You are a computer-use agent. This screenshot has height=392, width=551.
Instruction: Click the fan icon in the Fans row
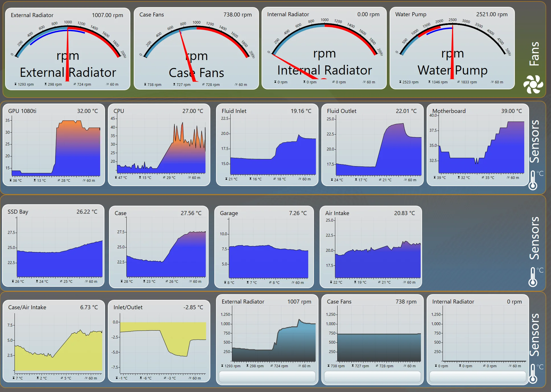533,84
